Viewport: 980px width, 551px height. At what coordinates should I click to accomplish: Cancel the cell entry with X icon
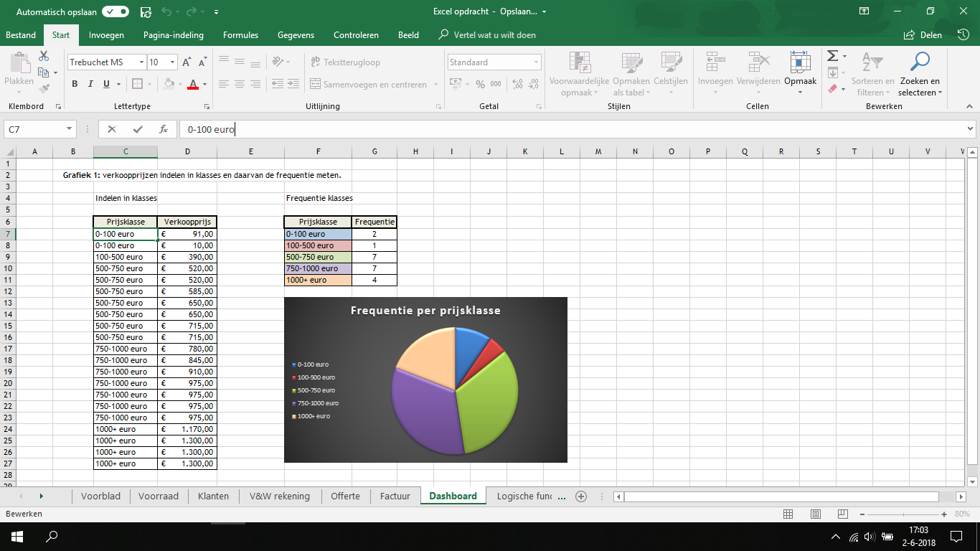tap(112, 129)
